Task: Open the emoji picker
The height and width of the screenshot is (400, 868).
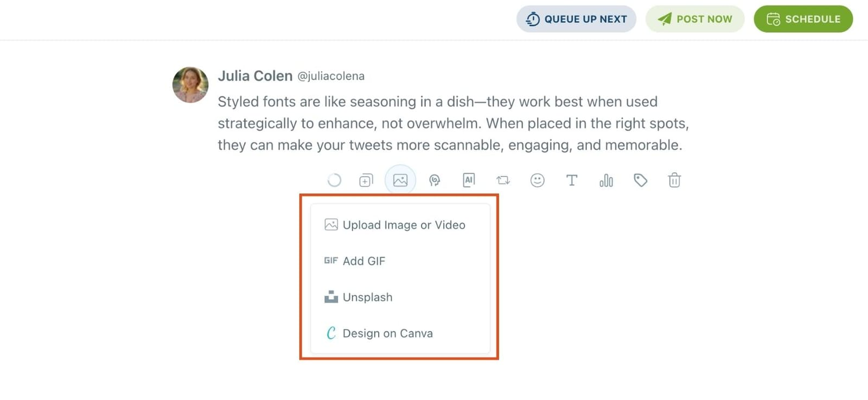Action: tap(538, 180)
